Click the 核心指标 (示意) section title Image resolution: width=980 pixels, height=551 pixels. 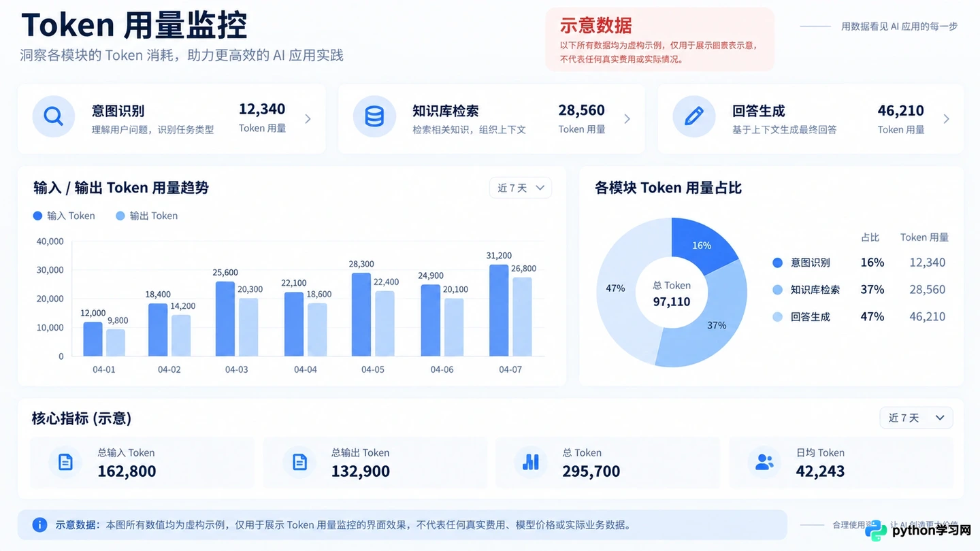82,418
